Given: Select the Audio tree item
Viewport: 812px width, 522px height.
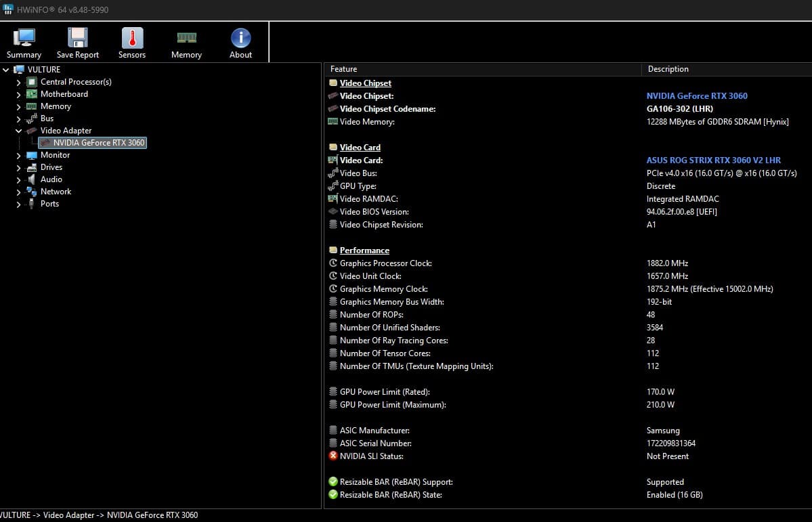Looking at the screenshot, I should click(x=51, y=179).
